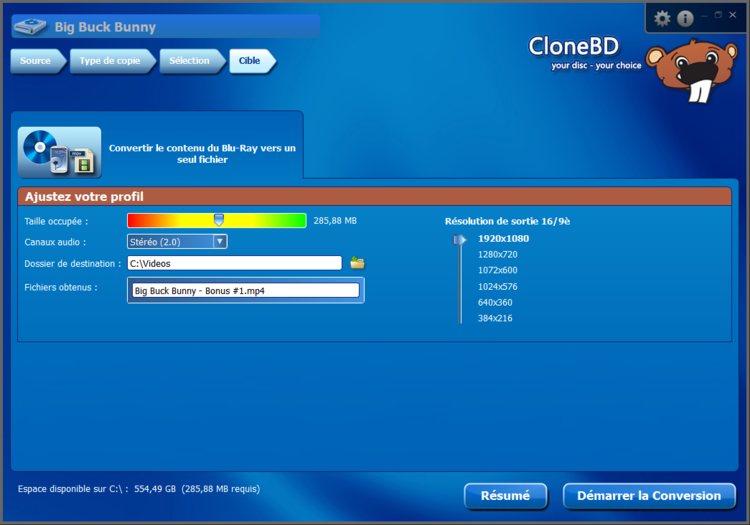The height and width of the screenshot is (525, 750).
Task: Expand the Stéréo (2.0) combo box
Action: coord(177,241)
